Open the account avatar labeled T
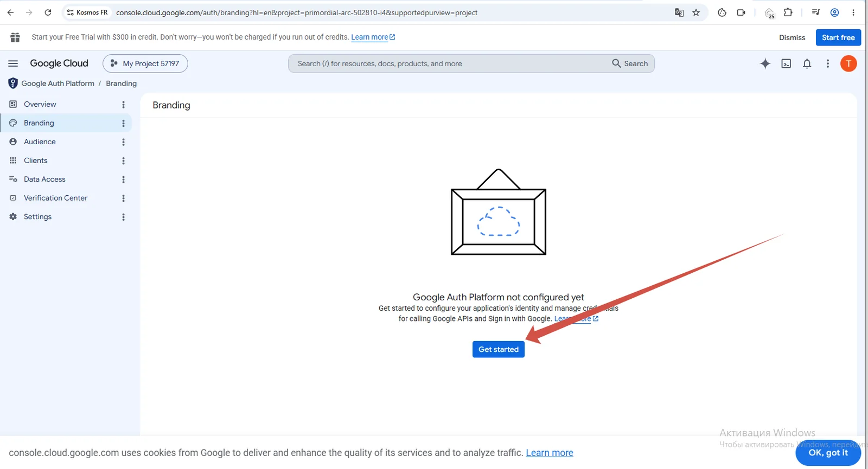This screenshot has height=469, width=868. click(848, 63)
